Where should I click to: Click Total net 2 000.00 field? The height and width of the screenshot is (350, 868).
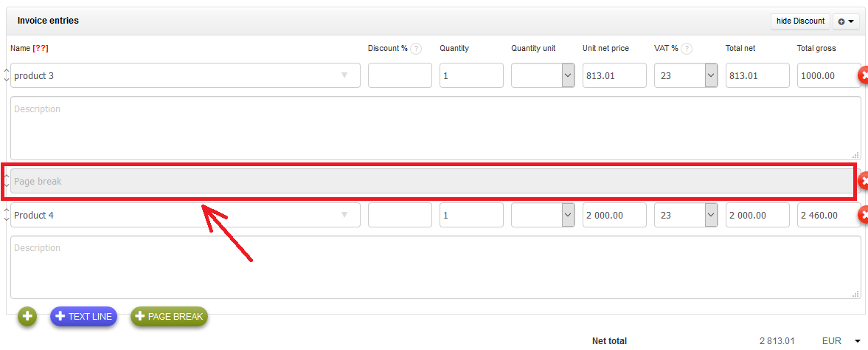coord(757,215)
